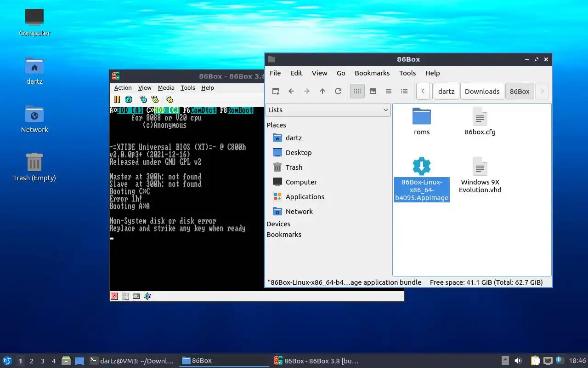The height and width of the screenshot is (368, 588).
Task: Click the Computer desktop icon
Action: click(x=34, y=22)
